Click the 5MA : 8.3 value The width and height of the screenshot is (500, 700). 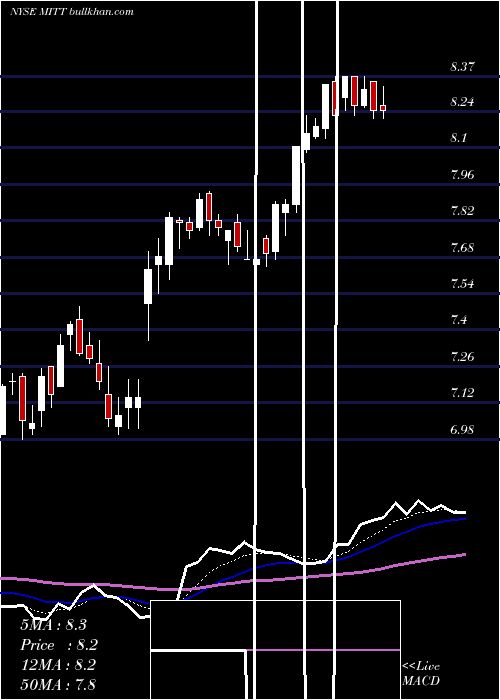click(53, 625)
